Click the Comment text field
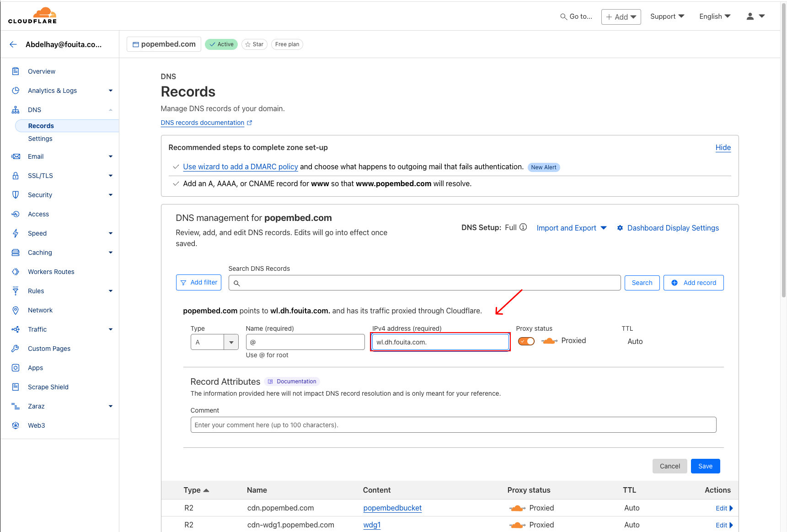The image size is (787, 532). click(453, 425)
